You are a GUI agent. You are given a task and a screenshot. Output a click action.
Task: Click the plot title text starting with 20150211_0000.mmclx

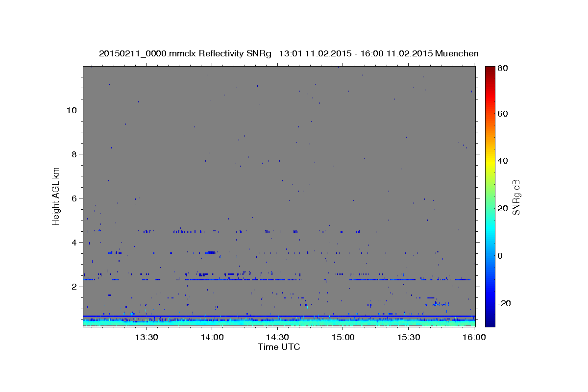click(289, 53)
